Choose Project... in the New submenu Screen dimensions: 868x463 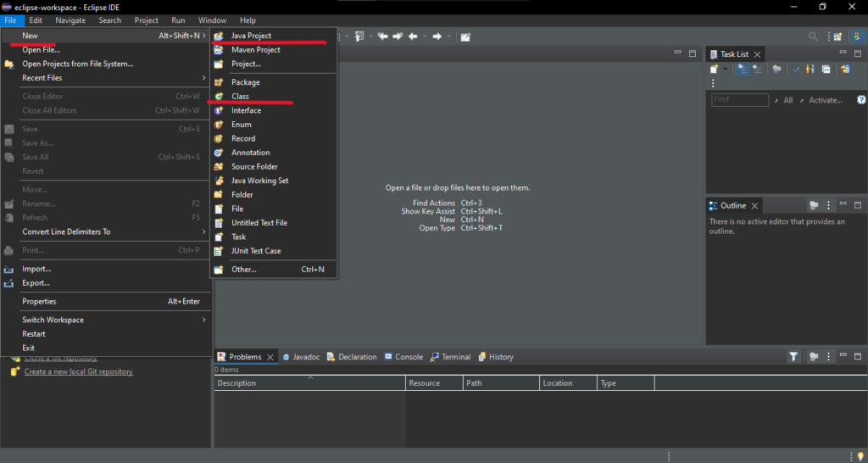coord(274,64)
